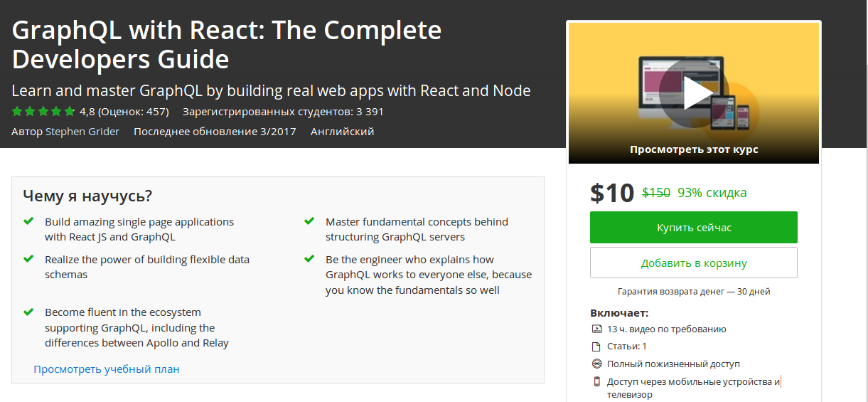Click the '93% скидка' discount label
The width and height of the screenshot is (868, 402).
point(712,193)
